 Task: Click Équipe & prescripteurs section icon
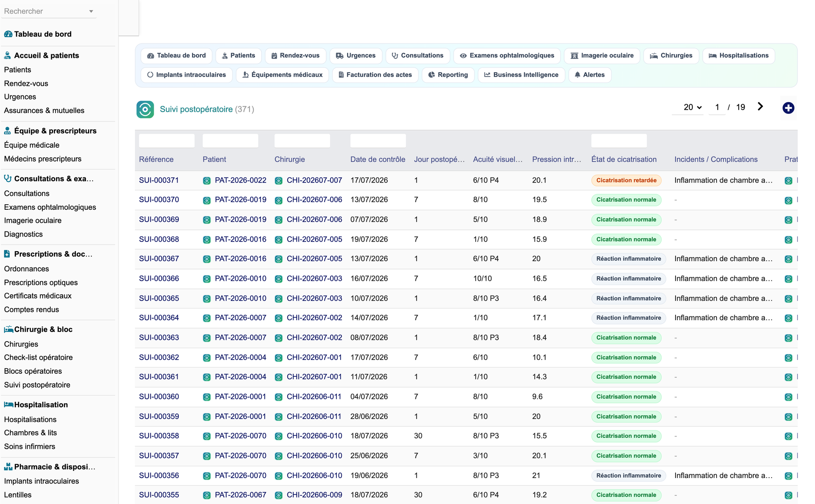tap(8, 131)
